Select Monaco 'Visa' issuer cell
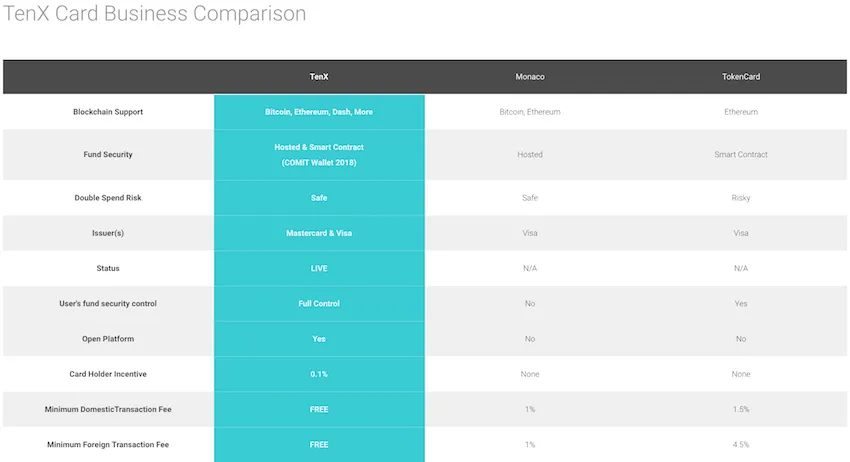 (530, 233)
